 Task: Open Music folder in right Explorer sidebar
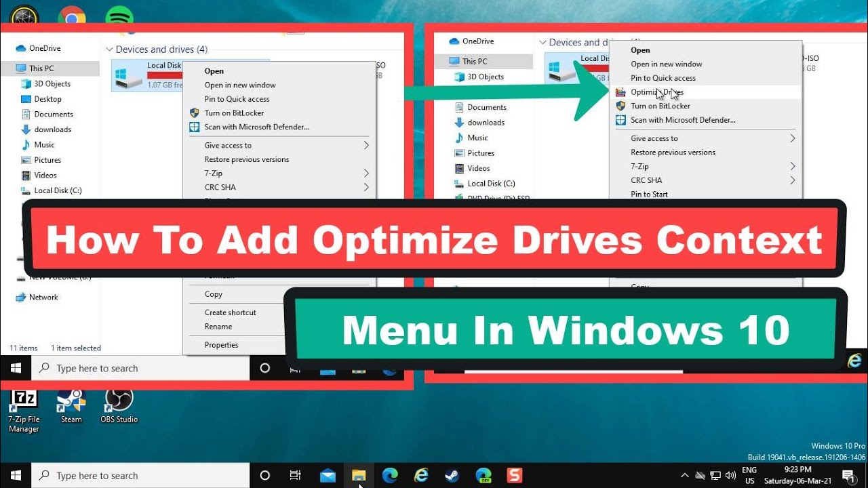(x=477, y=138)
